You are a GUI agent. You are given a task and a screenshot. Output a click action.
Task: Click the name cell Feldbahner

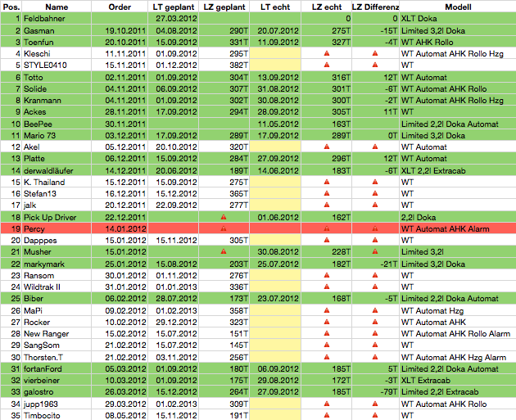pos(57,18)
